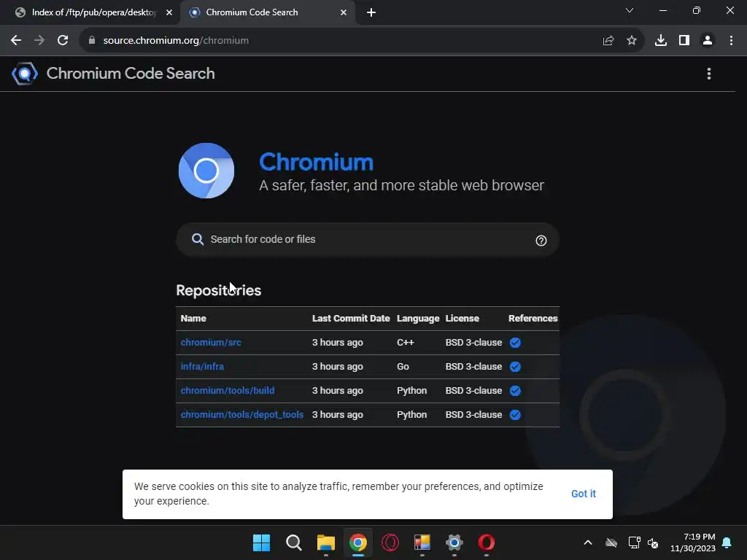Click the search magnifier icon in search box
The image size is (747, 560).
coord(198,239)
